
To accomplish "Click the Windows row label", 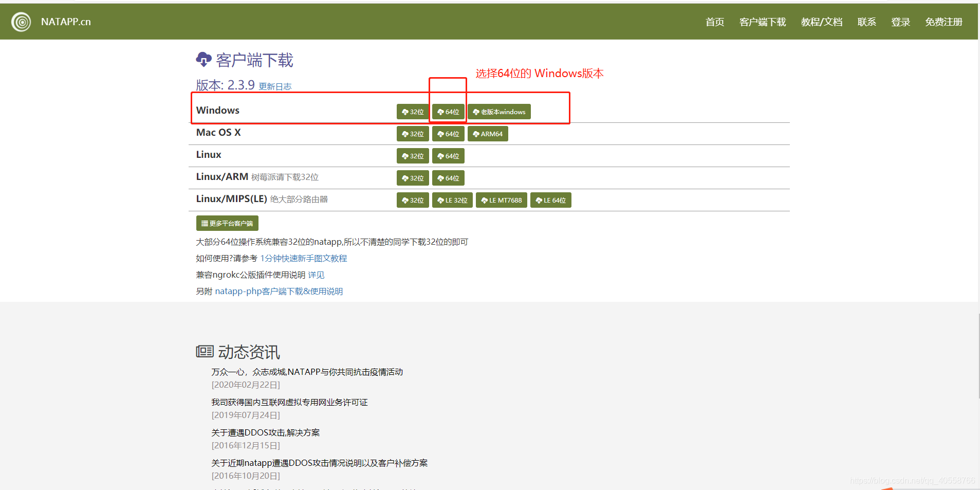I will (x=218, y=110).
